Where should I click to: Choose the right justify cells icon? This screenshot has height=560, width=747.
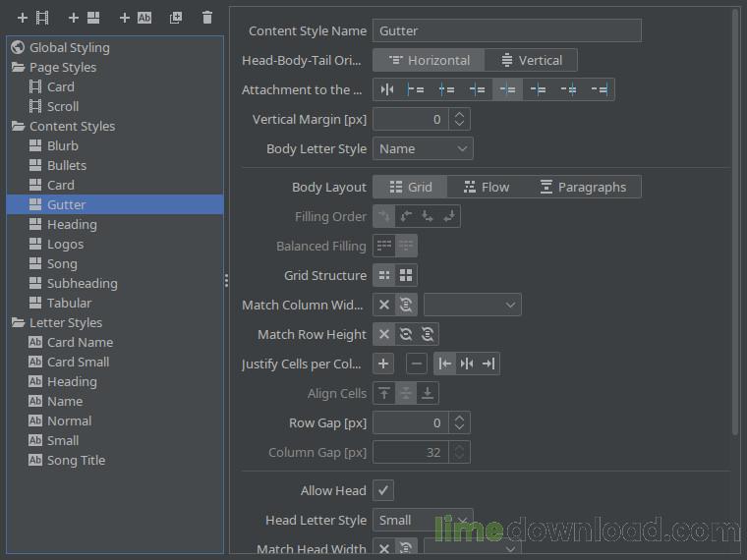coord(488,364)
